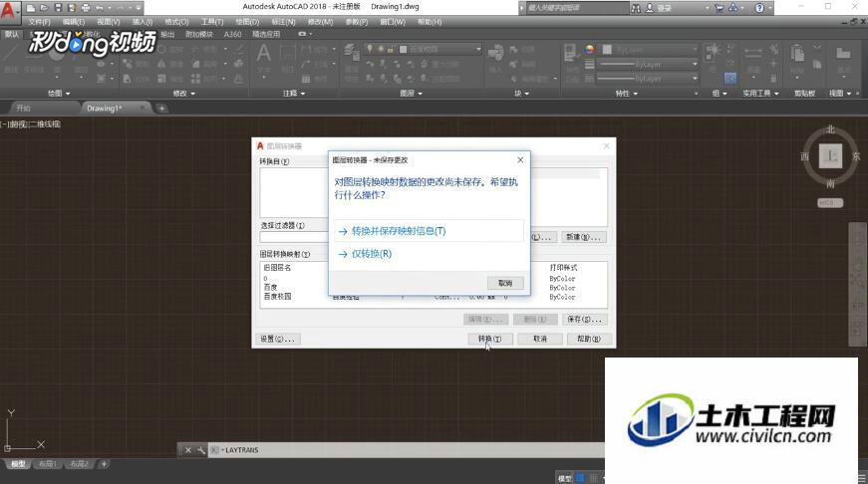
Task: Expand the 特性 (Properties) panel
Action: (627, 94)
